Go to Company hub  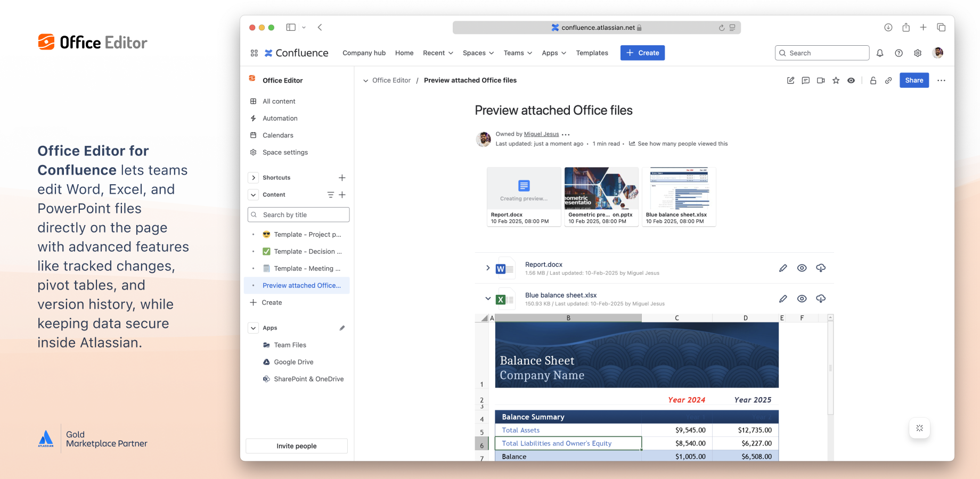coord(364,53)
